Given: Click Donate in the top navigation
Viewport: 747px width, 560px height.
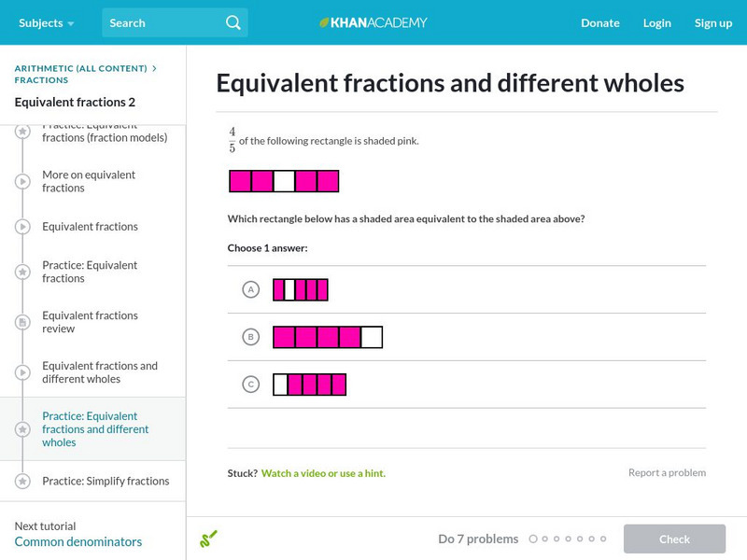Looking at the screenshot, I should (599, 22).
